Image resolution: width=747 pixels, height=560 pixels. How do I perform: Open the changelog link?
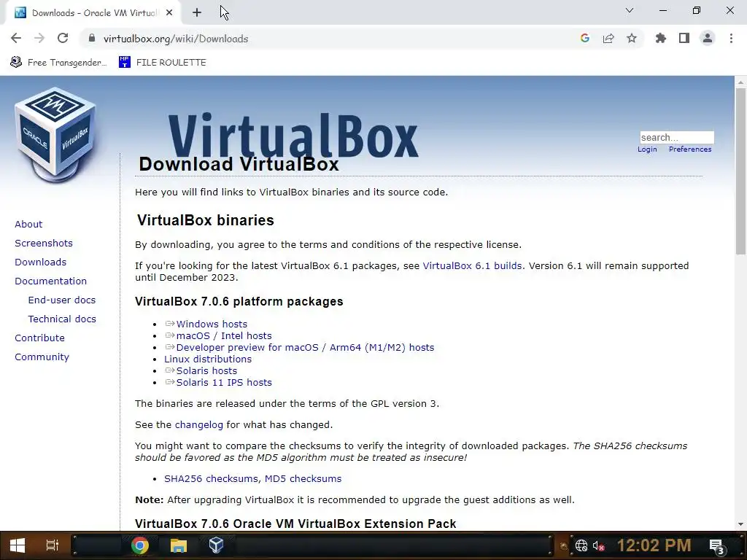pyautogui.click(x=198, y=425)
